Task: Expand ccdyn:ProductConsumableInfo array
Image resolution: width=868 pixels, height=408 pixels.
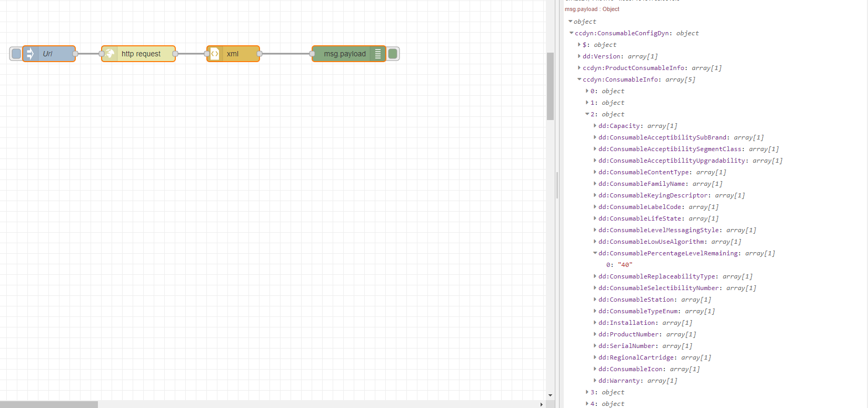Action: 580,68
